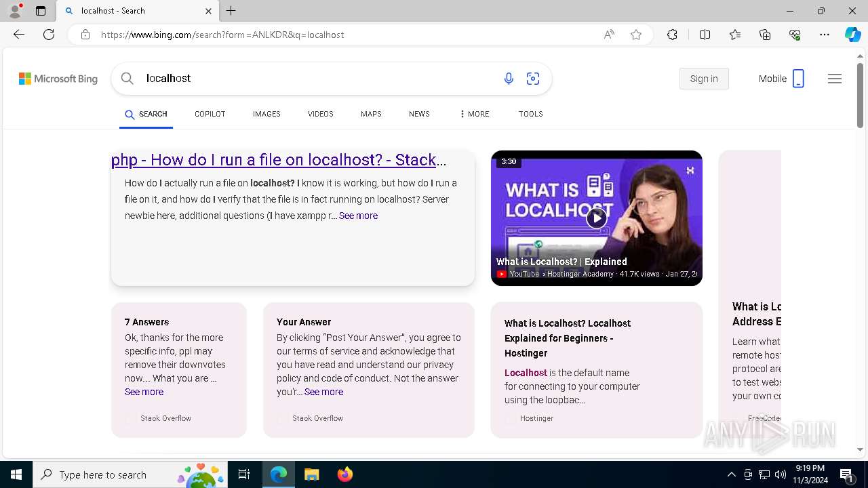868x488 pixels.
Task: Click the search magnifier icon in Bing box
Action: click(127, 79)
